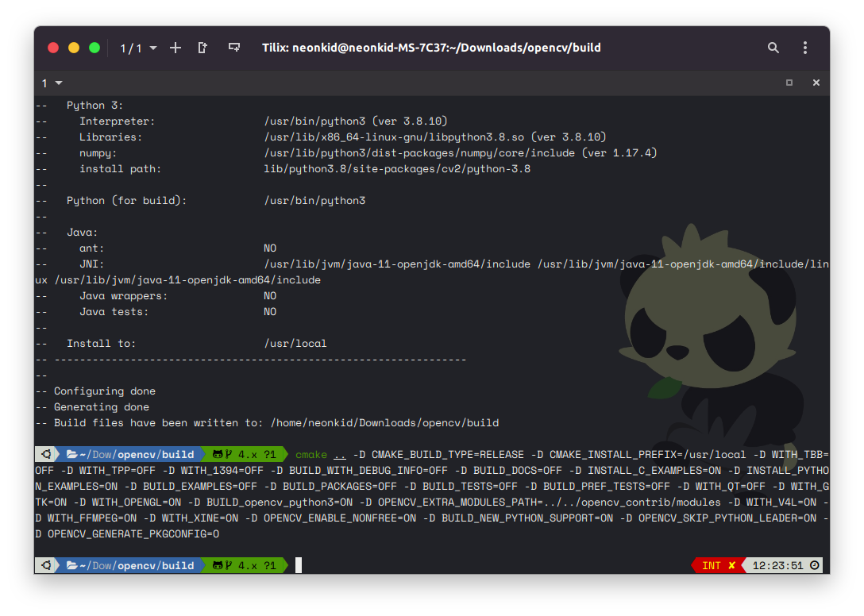This screenshot has height=616, width=864.
Task: Click the 'Generating done' line
Action: pyautogui.click(x=102, y=407)
